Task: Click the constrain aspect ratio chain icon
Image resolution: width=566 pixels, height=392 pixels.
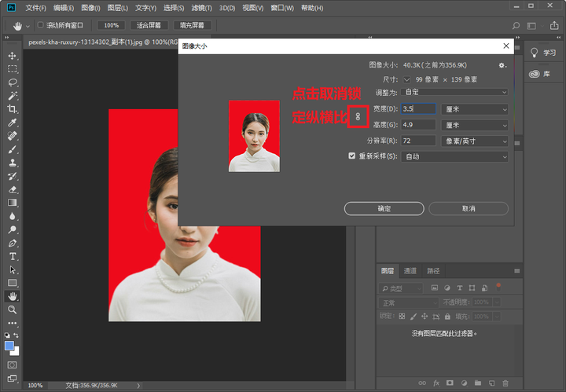Action: [358, 116]
